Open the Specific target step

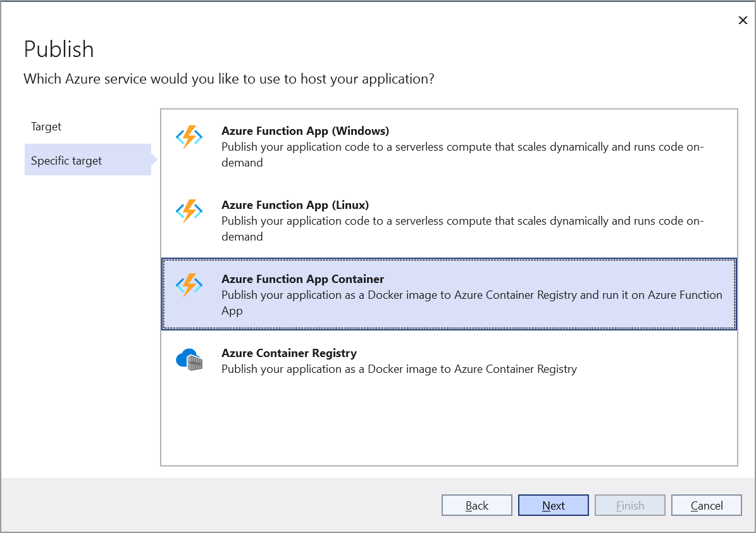pos(66,161)
